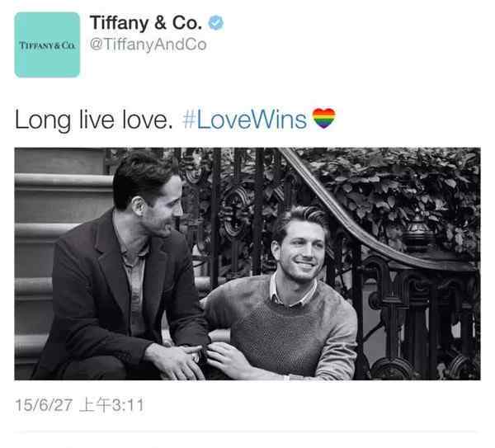495x448 pixels.
Task: Tap the rainbow heart emoji
Action: pyautogui.click(x=323, y=118)
